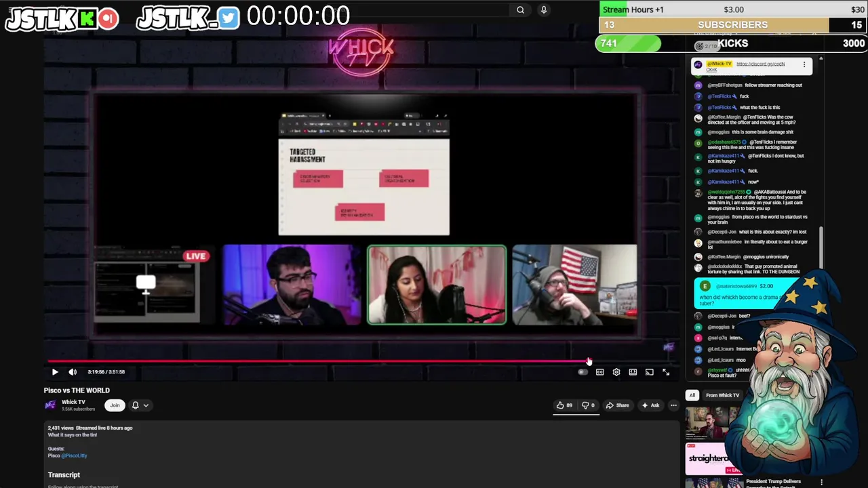Click the 9.56K subscribers count text
The image size is (868, 488).
point(78,409)
